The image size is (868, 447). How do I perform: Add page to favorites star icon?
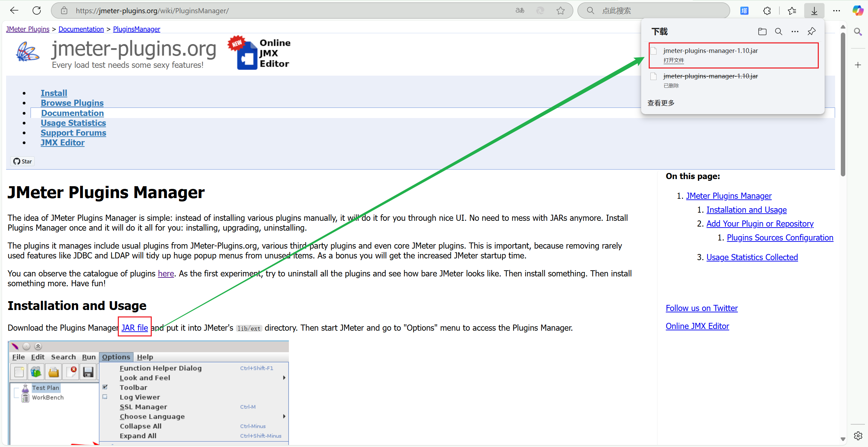(x=560, y=11)
